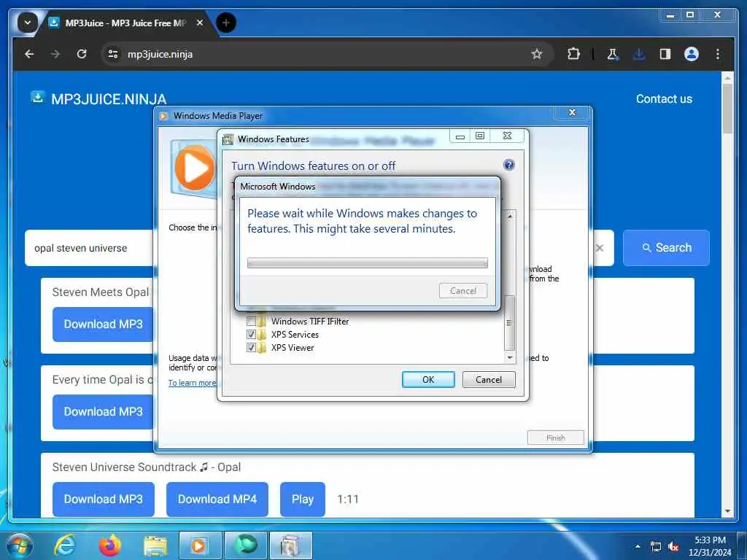Launch Internet Explorer from taskbar

64,545
